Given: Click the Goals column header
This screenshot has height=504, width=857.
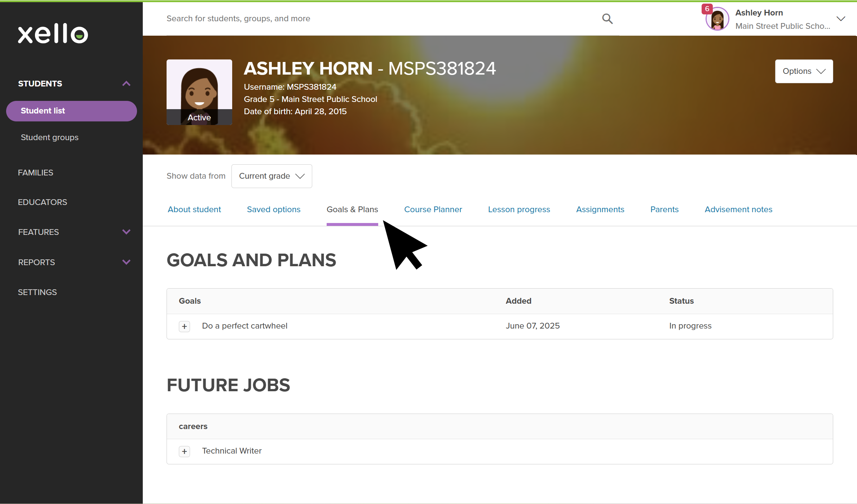Looking at the screenshot, I should [190, 301].
